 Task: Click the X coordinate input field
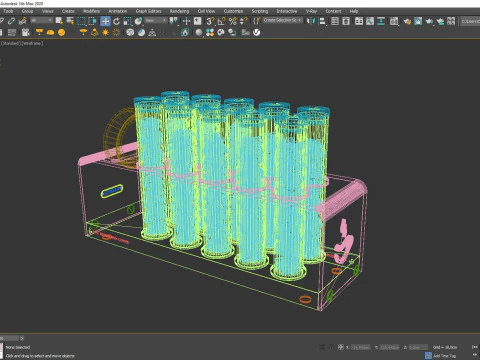tap(361, 347)
